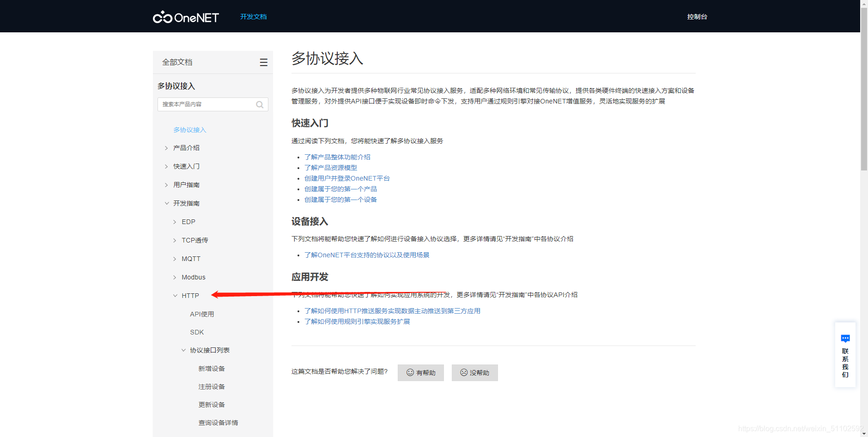Click the 快速入门 sidebar label

[186, 166]
